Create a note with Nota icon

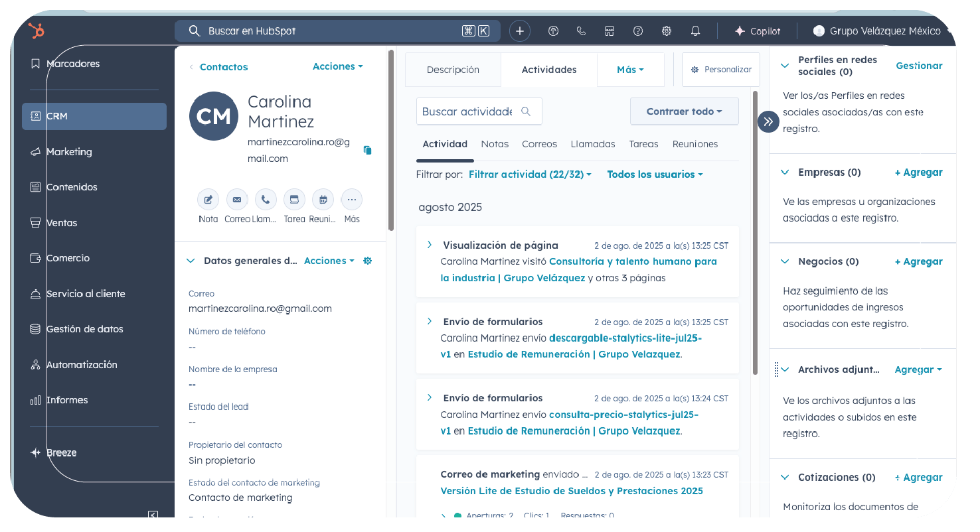tap(208, 200)
